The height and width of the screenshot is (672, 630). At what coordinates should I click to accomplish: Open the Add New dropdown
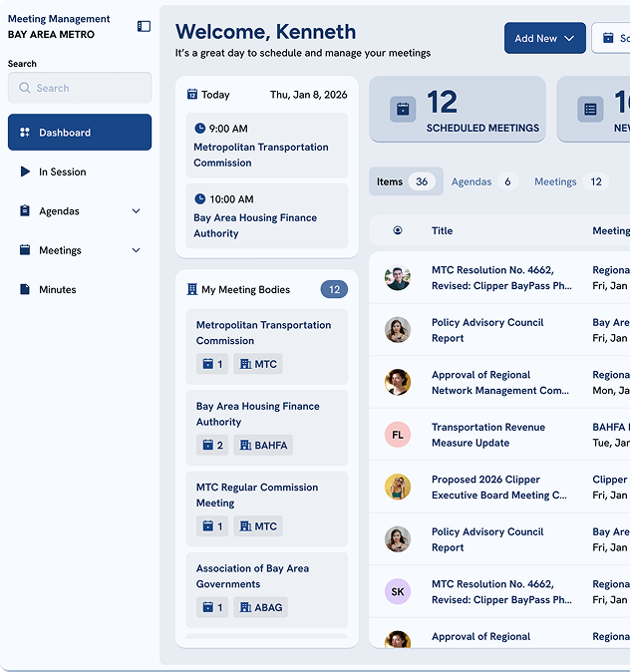pyautogui.click(x=544, y=38)
